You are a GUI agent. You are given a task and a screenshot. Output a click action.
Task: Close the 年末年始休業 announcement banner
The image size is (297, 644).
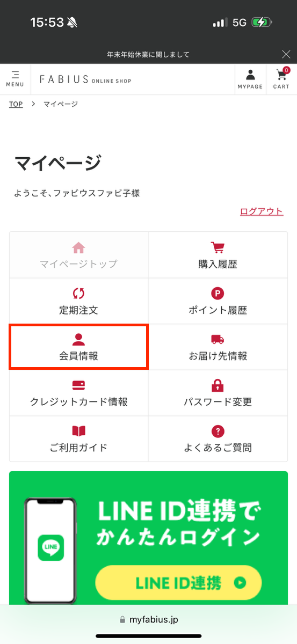click(x=286, y=54)
